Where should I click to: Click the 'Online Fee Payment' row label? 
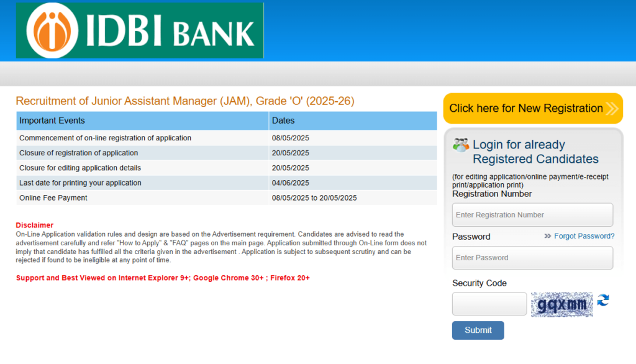[x=53, y=198]
